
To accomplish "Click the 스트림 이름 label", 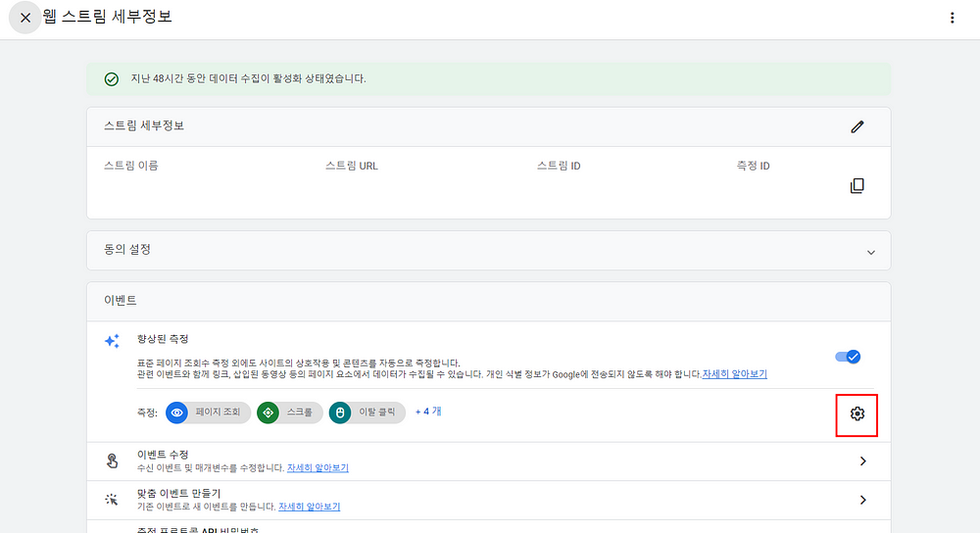I will (x=130, y=166).
